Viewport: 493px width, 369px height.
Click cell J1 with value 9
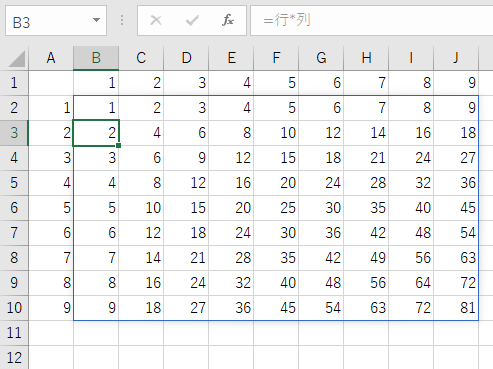click(x=456, y=83)
